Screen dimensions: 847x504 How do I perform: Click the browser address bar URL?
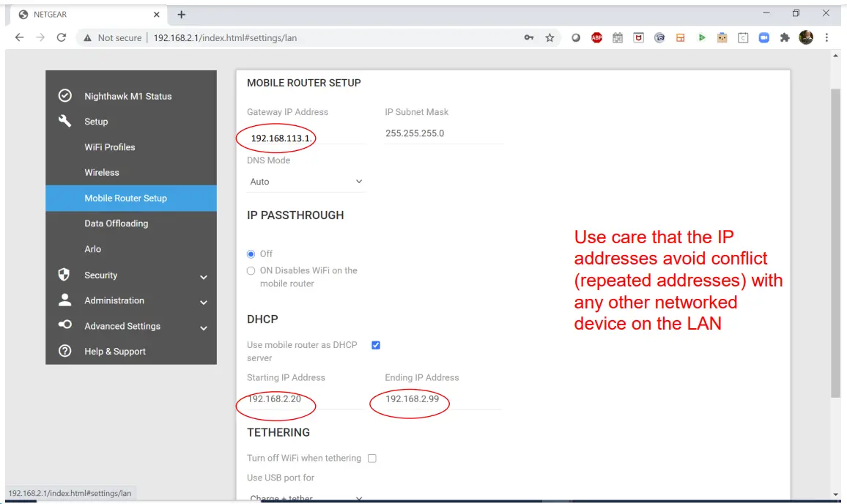coord(225,38)
